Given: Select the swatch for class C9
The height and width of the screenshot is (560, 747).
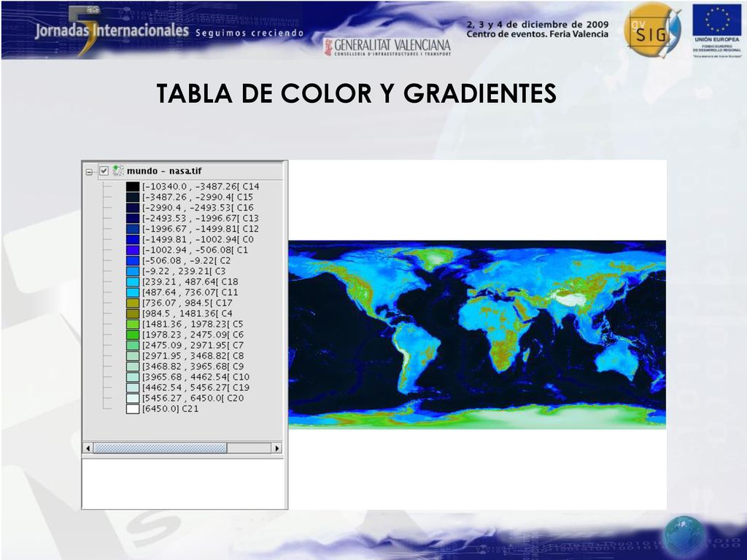Looking at the screenshot, I should (x=133, y=367).
